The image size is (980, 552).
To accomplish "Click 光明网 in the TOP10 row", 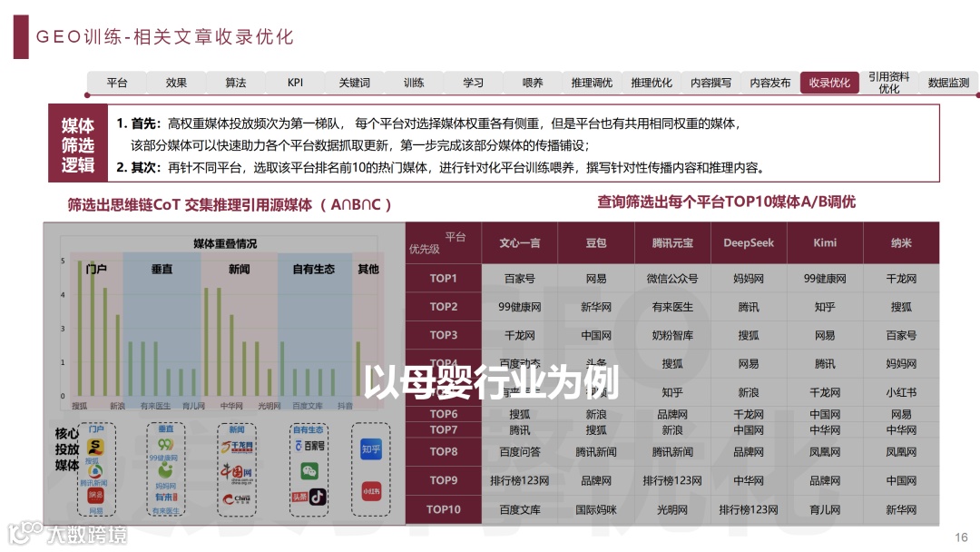I will [x=671, y=509].
